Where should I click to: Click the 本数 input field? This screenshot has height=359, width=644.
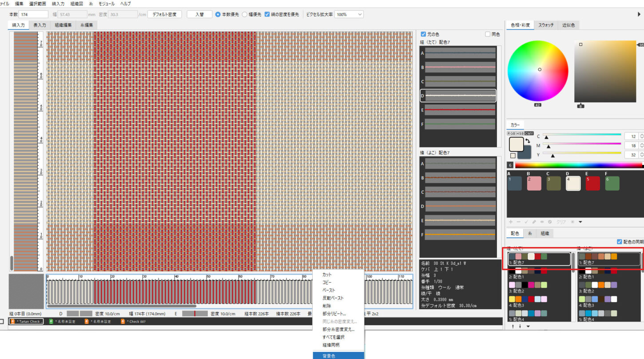coord(33,14)
